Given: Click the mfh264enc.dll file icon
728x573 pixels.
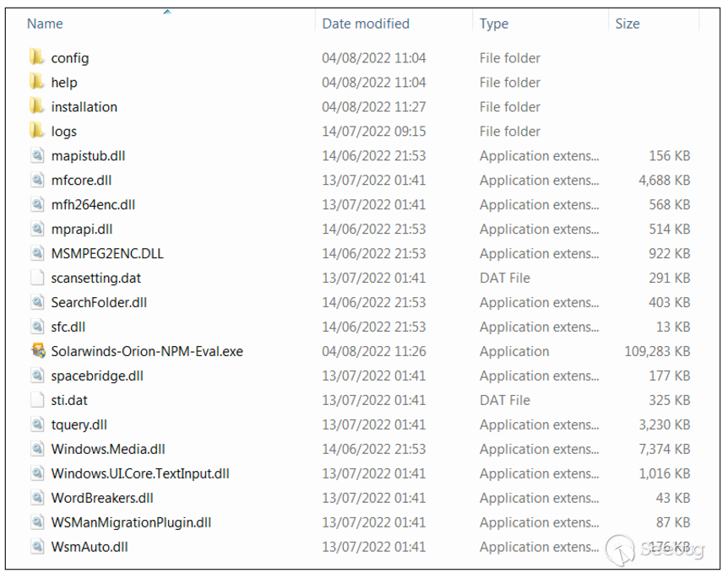Looking at the screenshot, I should click(x=37, y=204).
